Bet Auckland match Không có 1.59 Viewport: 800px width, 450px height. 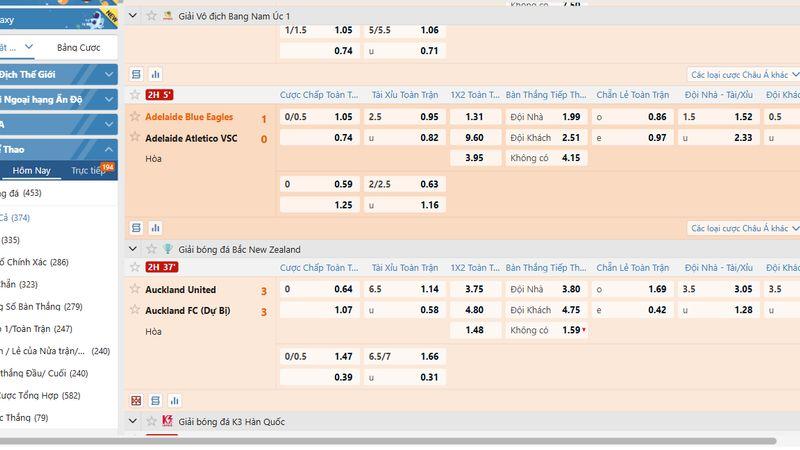[x=545, y=330]
